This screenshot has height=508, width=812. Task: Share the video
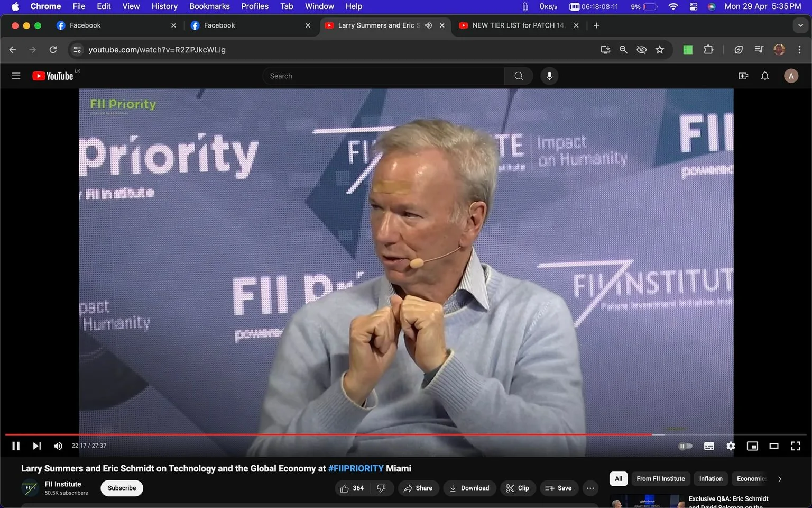pos(418,488)
